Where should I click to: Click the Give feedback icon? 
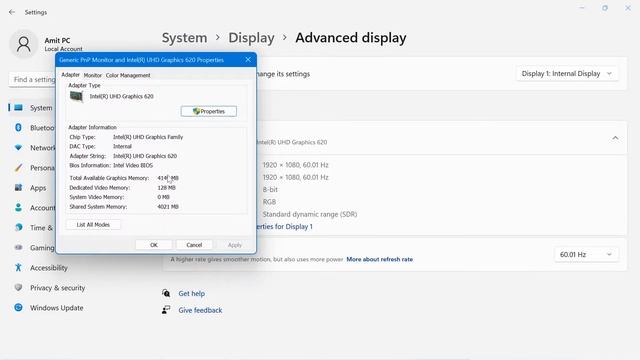tap(166, 310)
